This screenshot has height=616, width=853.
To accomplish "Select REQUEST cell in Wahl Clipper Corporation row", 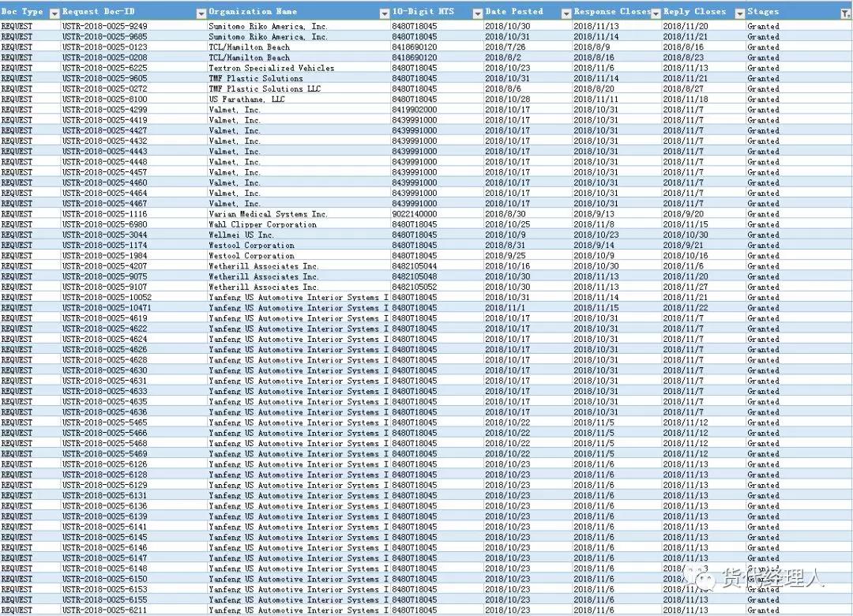I will (30, 224).
